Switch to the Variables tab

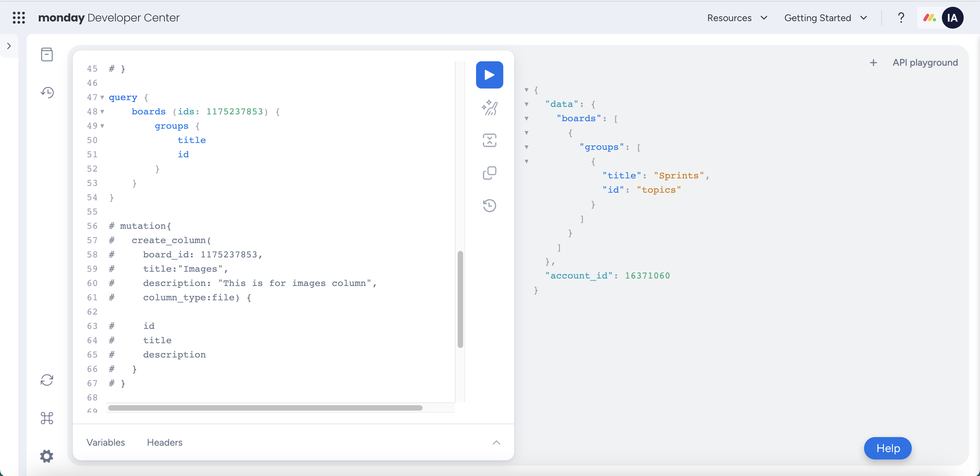105,442
